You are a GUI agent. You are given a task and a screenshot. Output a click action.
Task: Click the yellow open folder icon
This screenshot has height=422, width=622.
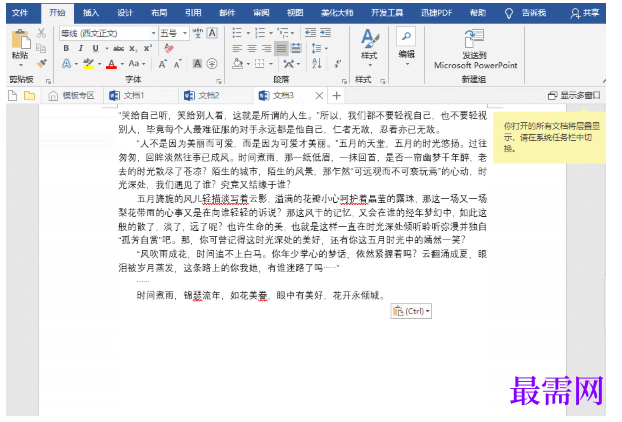[x=30, y=96]
